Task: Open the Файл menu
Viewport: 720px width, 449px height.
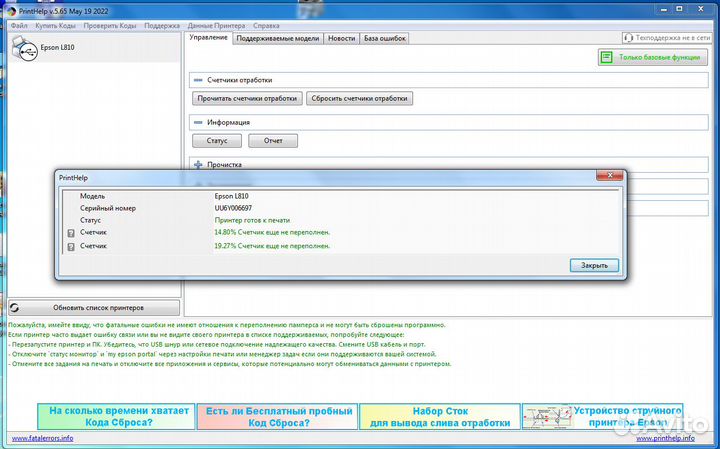Action: pos(19,26)
